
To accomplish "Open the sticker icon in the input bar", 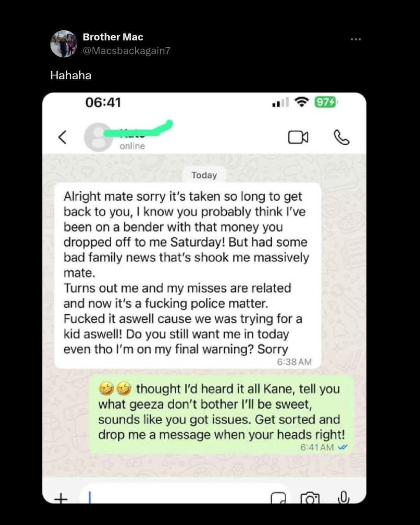I will (x=278, y=497).
